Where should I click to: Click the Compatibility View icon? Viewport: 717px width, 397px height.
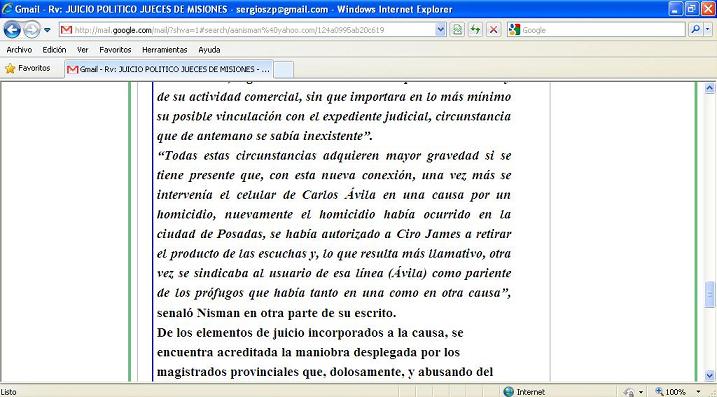(457, 30)
